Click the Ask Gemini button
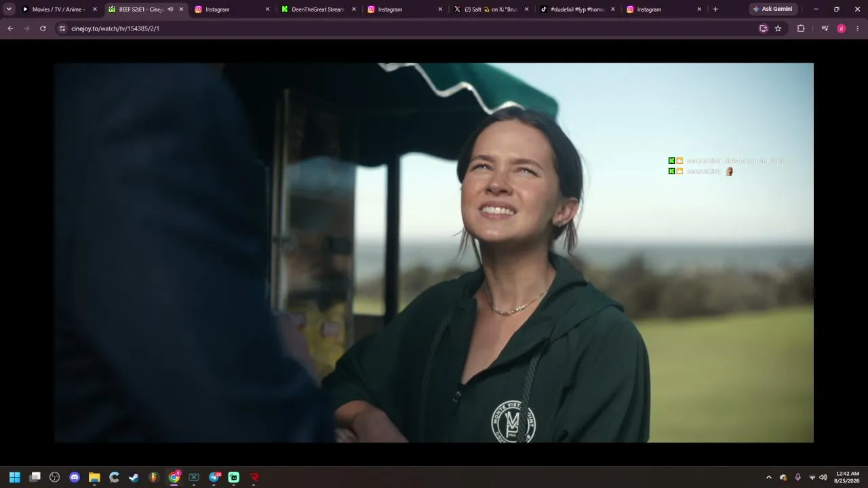The height and width of the screenshot is (488, 868). pyautogui.click(x=772, y=9)
